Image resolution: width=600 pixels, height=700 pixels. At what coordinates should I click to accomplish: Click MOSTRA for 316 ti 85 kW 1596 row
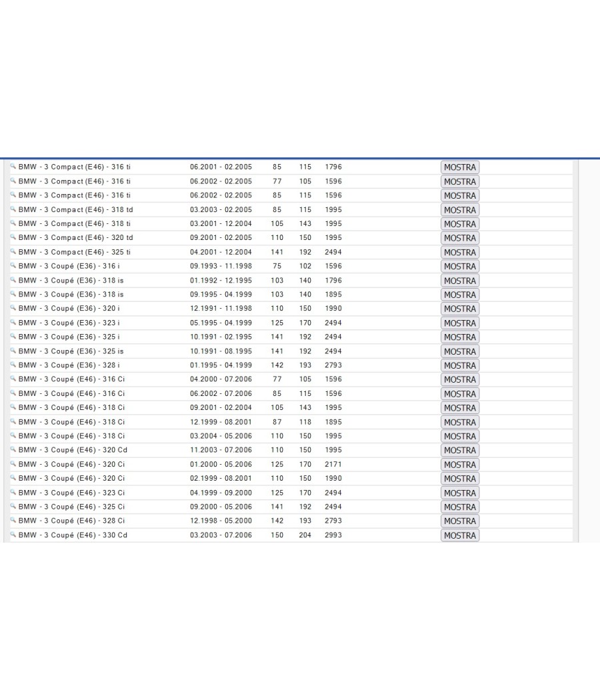pos(460,195)
